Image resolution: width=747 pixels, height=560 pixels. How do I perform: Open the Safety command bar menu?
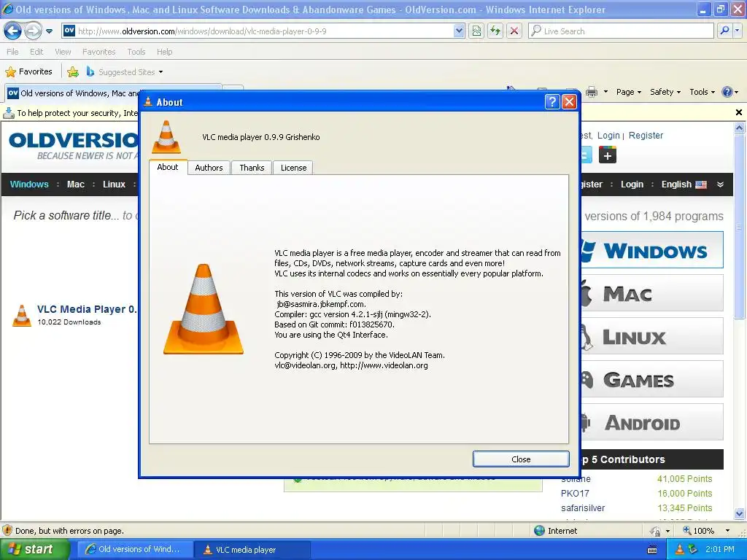pyautogui.click(x=665, y=92)
